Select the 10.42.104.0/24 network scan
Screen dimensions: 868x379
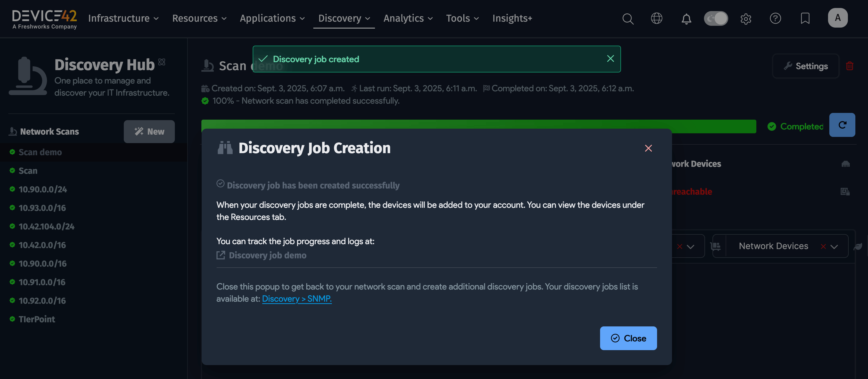coord(47,226)
